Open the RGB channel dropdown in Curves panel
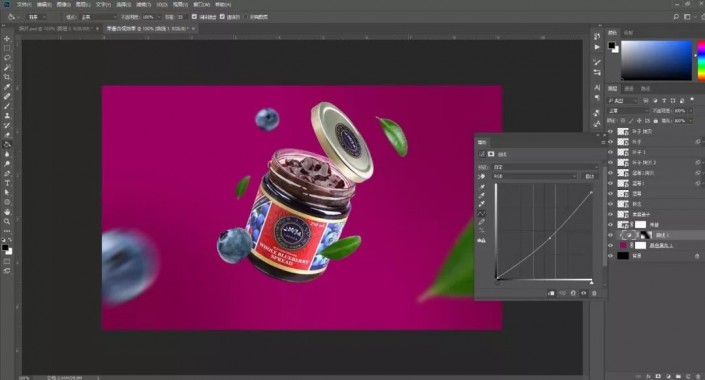This screenshot has height=380, width=705. pos(535,176)
